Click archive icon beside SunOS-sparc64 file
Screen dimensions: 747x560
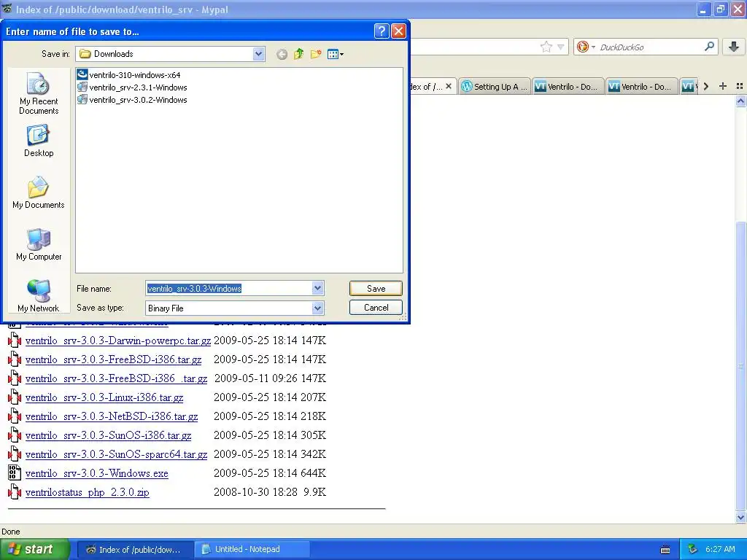(x=15, y=454)
